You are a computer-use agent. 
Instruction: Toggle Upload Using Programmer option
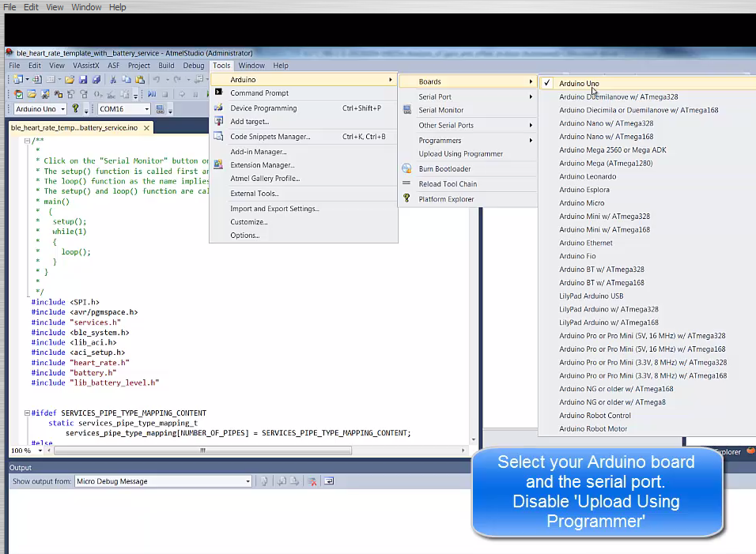[460, 153]
